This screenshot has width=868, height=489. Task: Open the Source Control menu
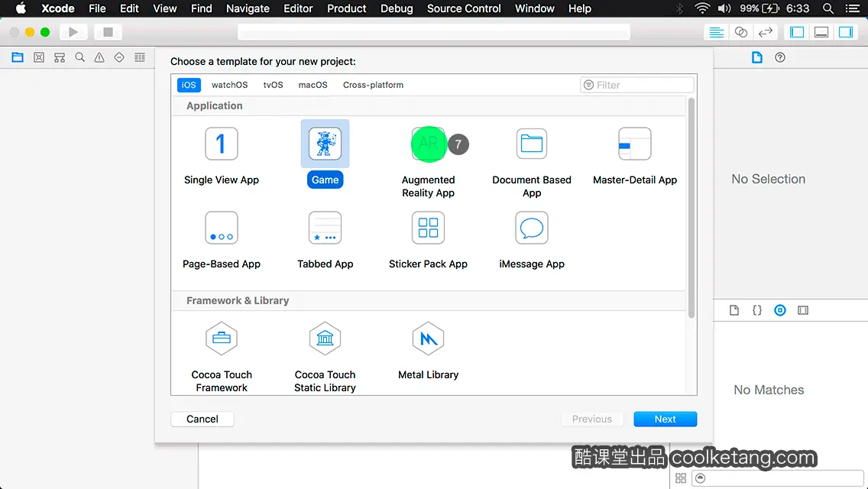pos(464,8)
